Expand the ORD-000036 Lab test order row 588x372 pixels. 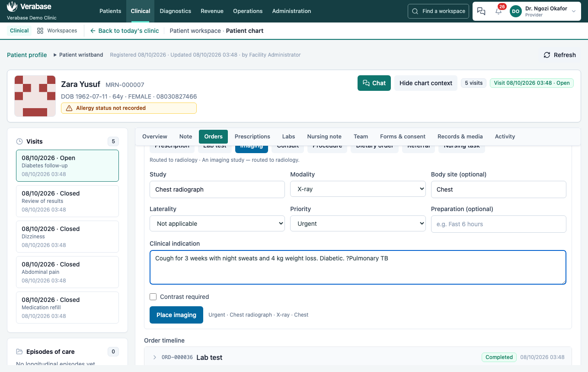pyautogui.click(x=155, y=357)
